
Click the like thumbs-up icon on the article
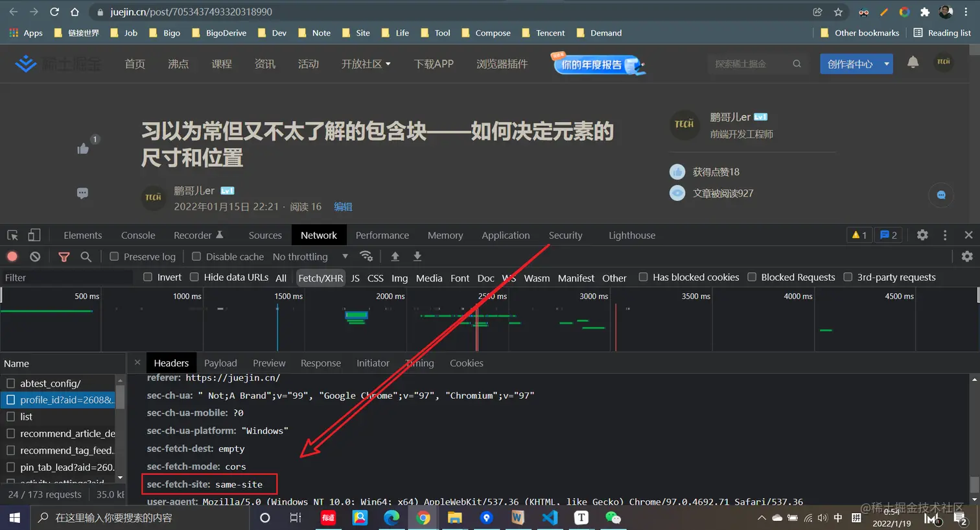click(x=83, y=149)
